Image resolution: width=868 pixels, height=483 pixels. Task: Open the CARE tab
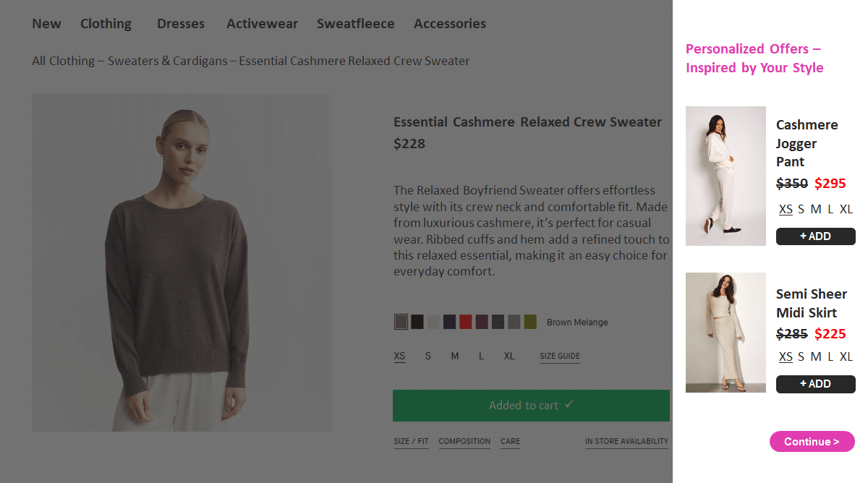510,441
